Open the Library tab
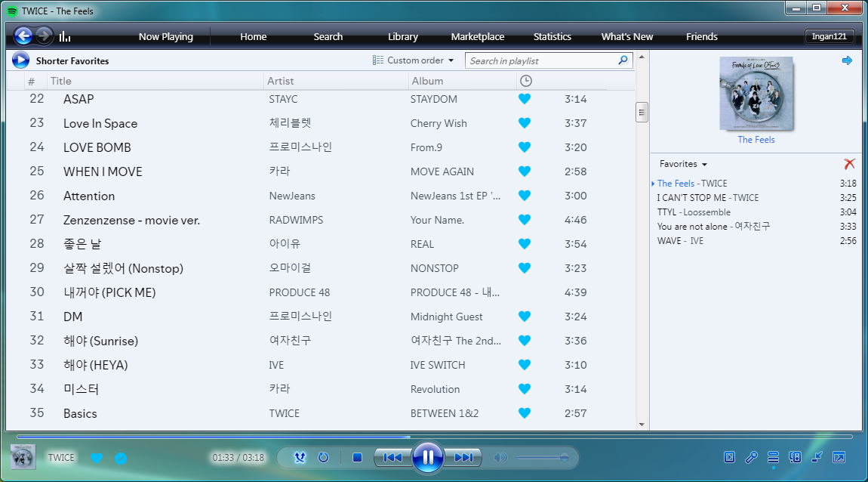 click(x=402, y=36)
